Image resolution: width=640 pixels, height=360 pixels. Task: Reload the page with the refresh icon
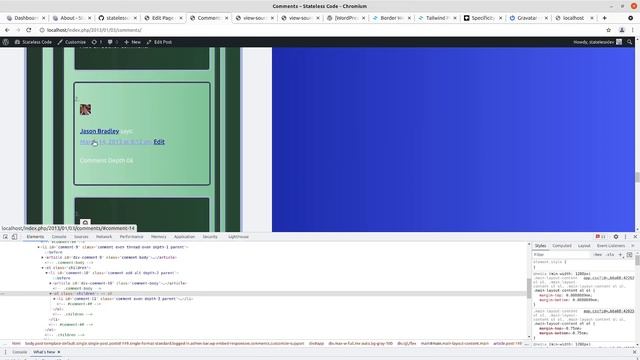[x=29, y=30]
